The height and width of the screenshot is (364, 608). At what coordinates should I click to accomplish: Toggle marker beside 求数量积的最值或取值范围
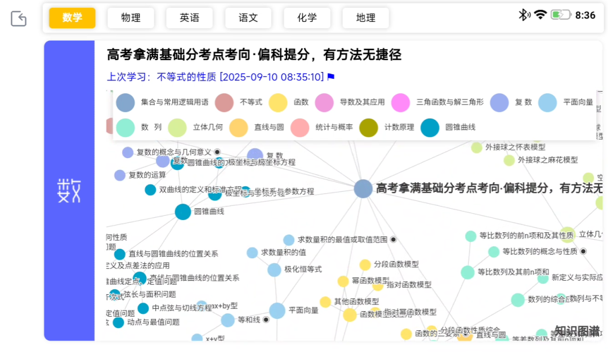click(x=393, y=240)
